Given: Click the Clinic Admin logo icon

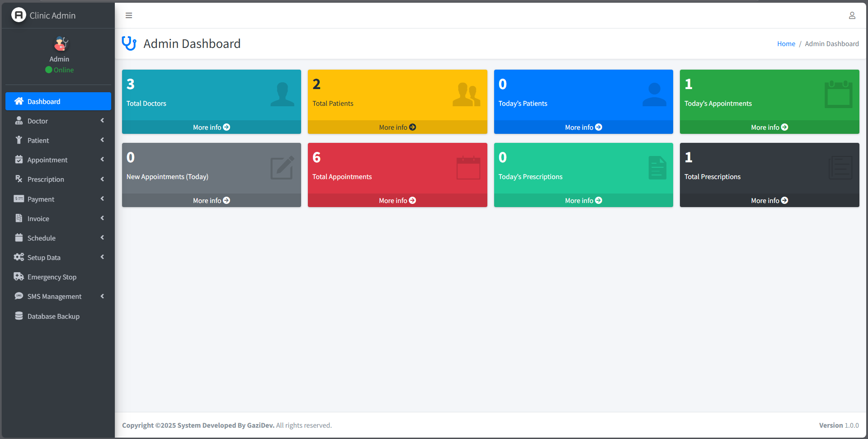Looking at the screenshot, I should 19,15.
